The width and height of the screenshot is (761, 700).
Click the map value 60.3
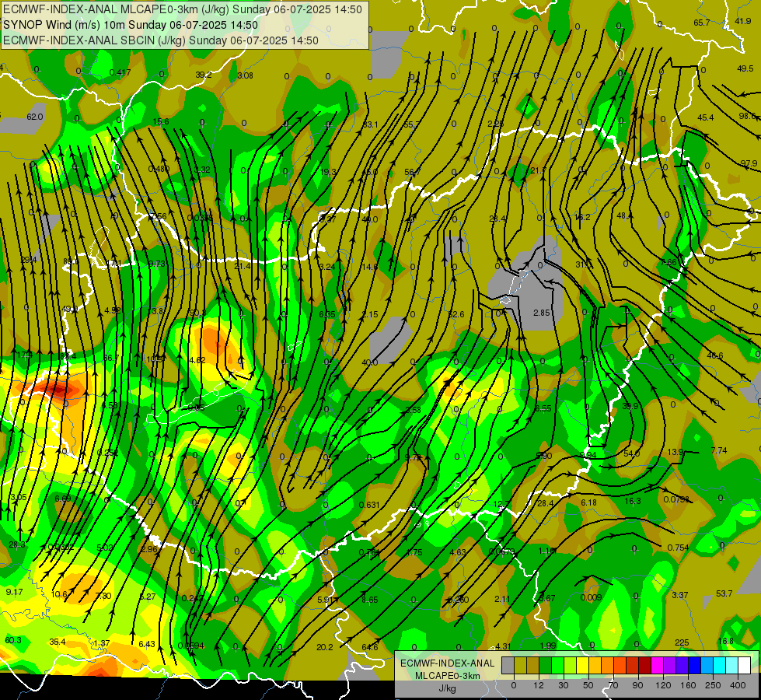tap(13, 640)
